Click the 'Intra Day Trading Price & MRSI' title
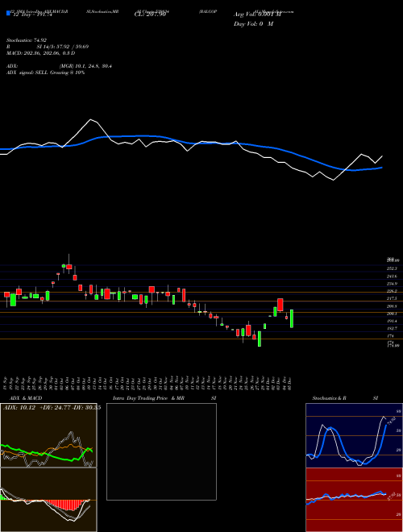The width and height of the screenshot is (403, 532). (x=164, y=398)
